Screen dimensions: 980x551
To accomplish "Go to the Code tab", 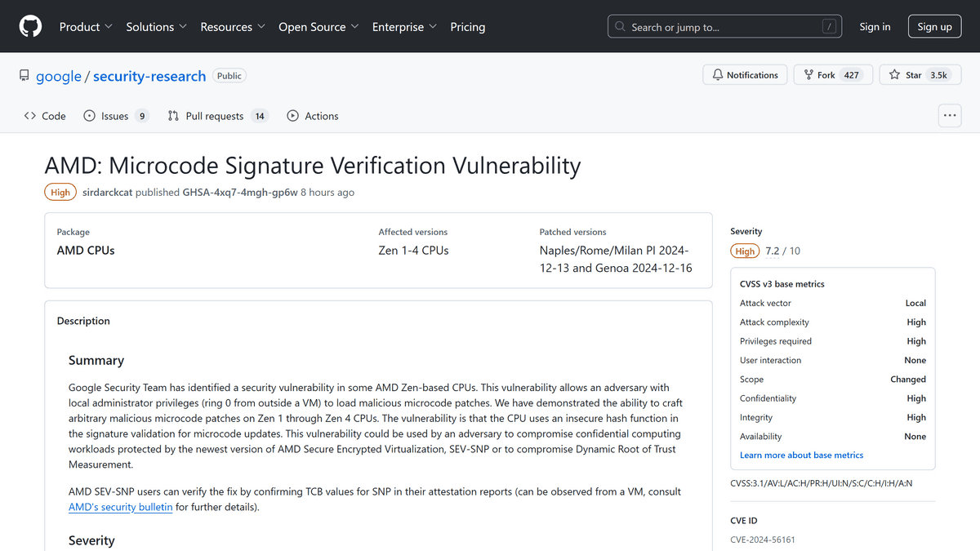I will [x=45, y=116].
